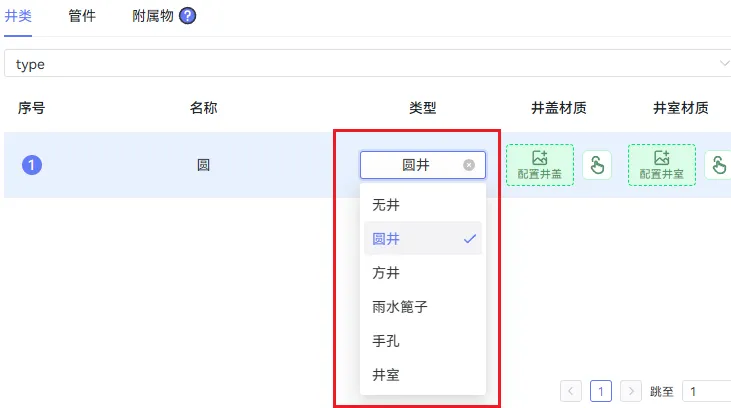The image size is (731, 408).
Task: Click row number badge 1
Action: (32, 165)
